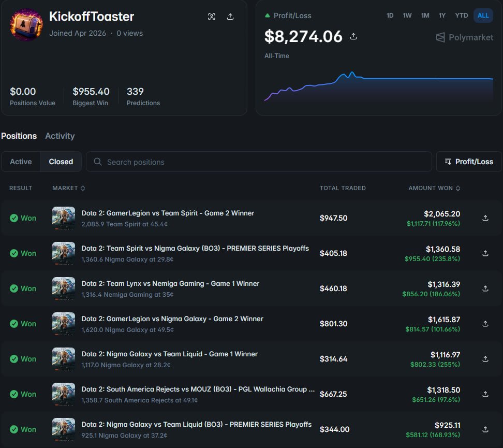503x448 pixels.
Task: Click the Won checkmark on South America Rejects row
Action: click(x=14, y=394)
